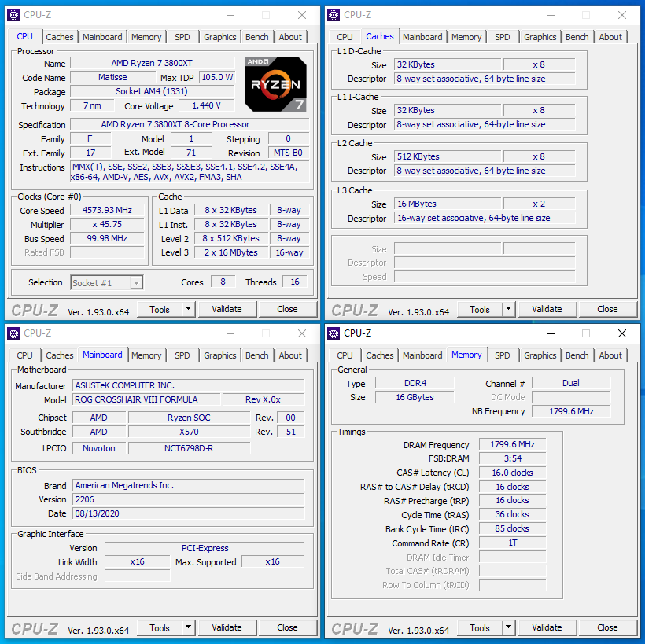Click motherboard model ROG CROSSHAIR VIII FORMULA
The image size is (645, 644).
tap(146, 399)
